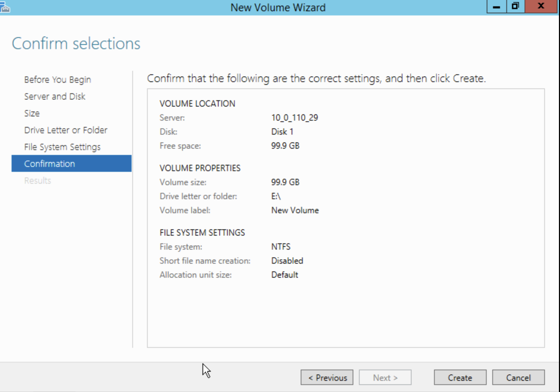This screenshot has height=392, width=560.
Task: Open the Server and Disk step
Action: (55, 96)
